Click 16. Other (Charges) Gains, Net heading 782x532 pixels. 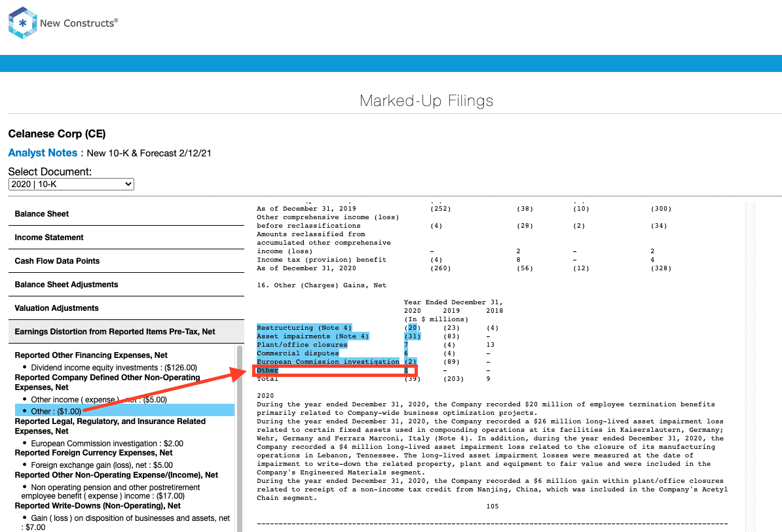(322, 285)
